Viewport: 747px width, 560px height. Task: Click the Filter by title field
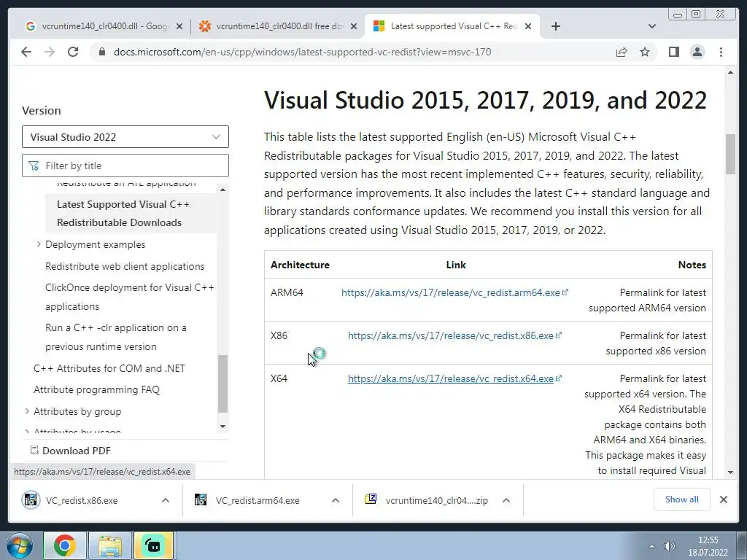point(125,166)
